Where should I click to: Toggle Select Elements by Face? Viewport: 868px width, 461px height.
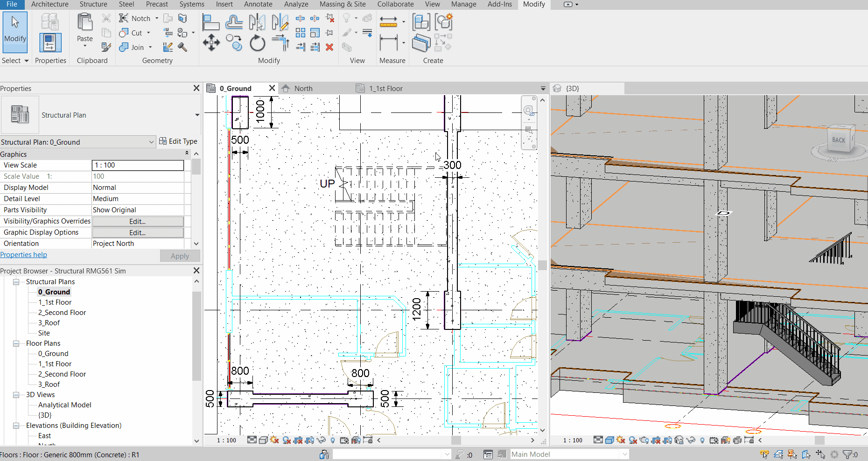pos(806,454)
